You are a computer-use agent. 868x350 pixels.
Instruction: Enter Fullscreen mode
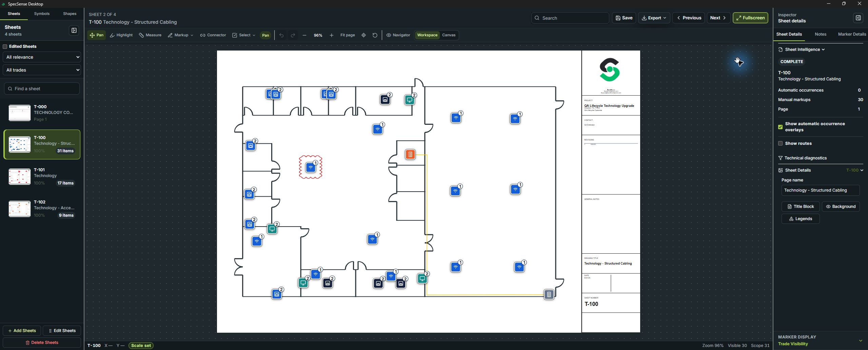750,18
